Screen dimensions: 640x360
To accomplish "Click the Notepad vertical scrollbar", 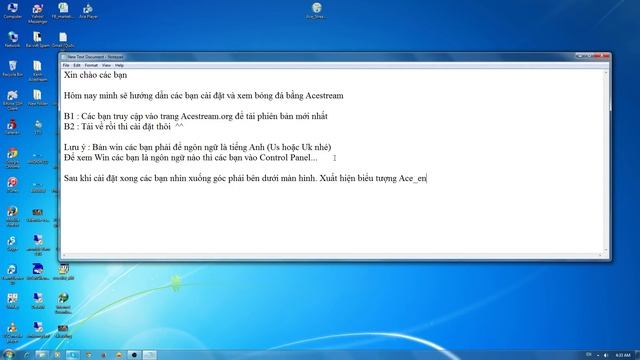I will coord(606,161).
